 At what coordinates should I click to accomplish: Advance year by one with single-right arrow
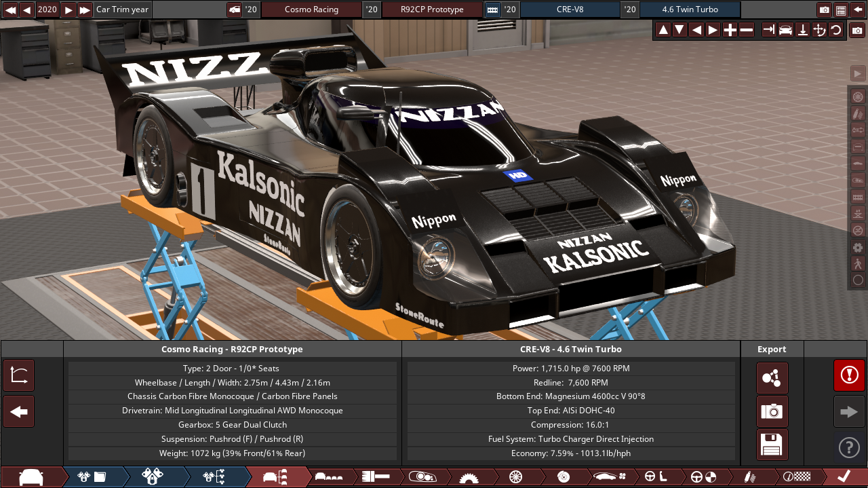[68, 10]
